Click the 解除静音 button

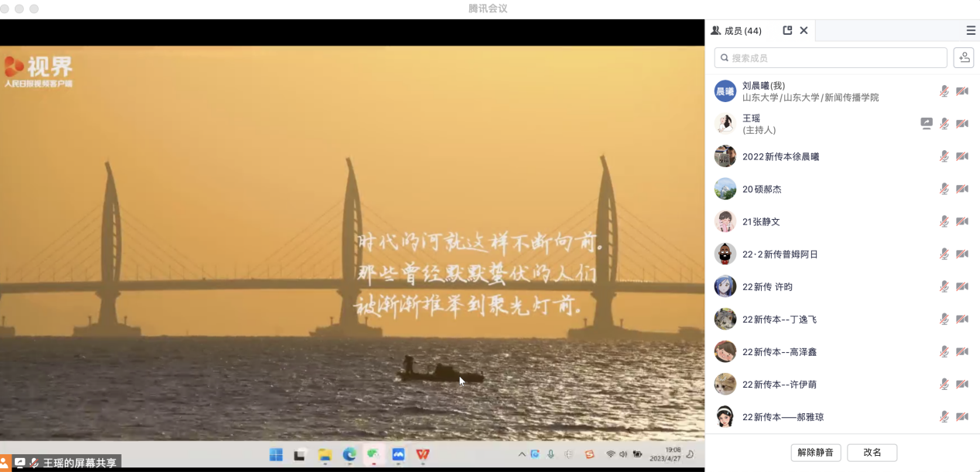(x=816, y=453)
